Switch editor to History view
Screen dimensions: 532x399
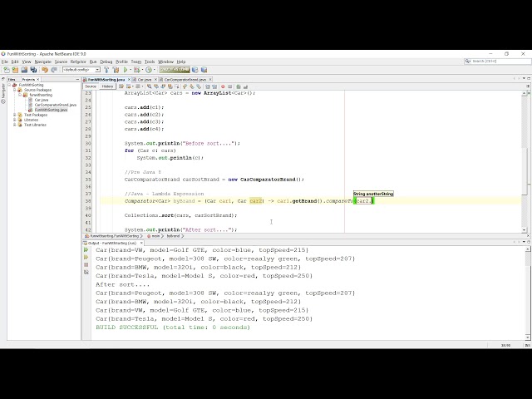click(x=107, y=86)
